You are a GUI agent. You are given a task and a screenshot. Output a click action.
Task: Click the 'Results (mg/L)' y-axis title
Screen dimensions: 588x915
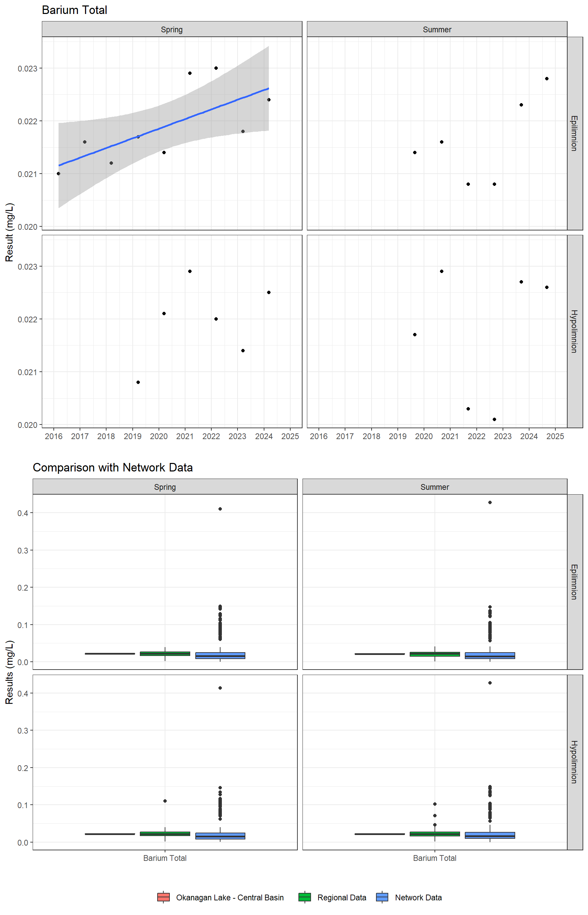[9, 672]
